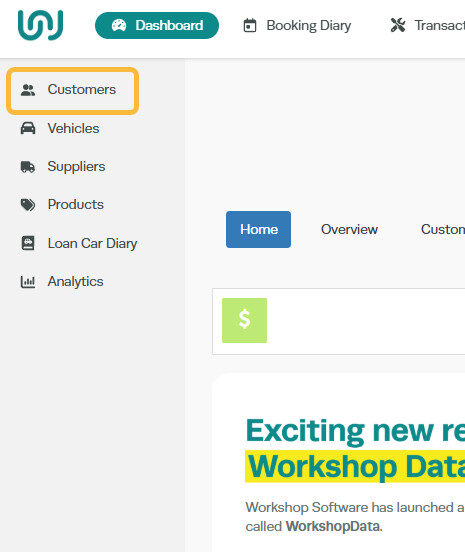Image resolution: width=465 pixels, height=552 pixels.
Task: Open Suppliers in the sidebar
Action: point(76,167)
